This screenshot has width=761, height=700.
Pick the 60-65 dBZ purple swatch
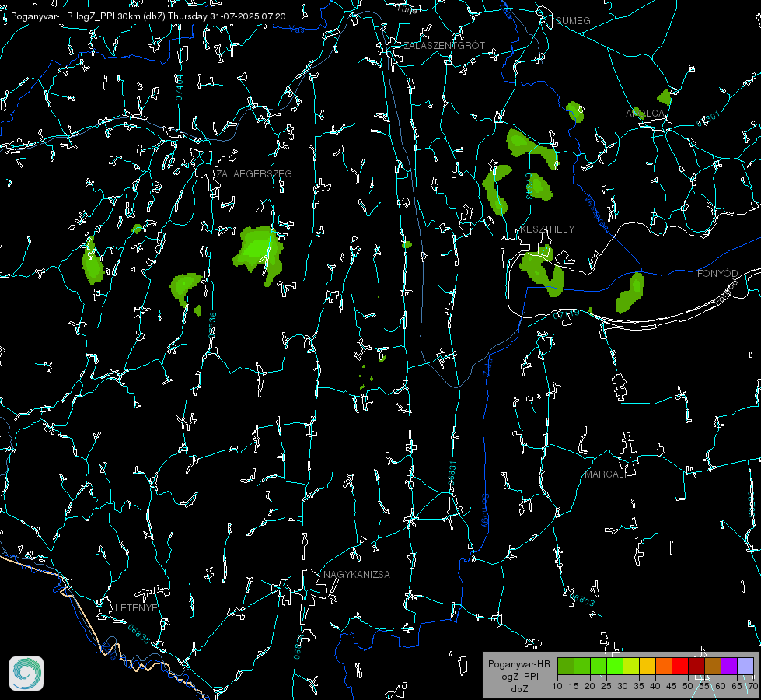729,666
